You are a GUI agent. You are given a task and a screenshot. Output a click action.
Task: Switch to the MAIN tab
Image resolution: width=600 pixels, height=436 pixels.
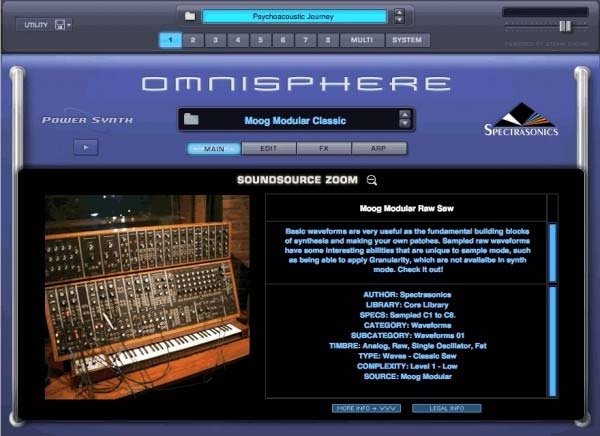pyautogui.click(x=214, y=149)
